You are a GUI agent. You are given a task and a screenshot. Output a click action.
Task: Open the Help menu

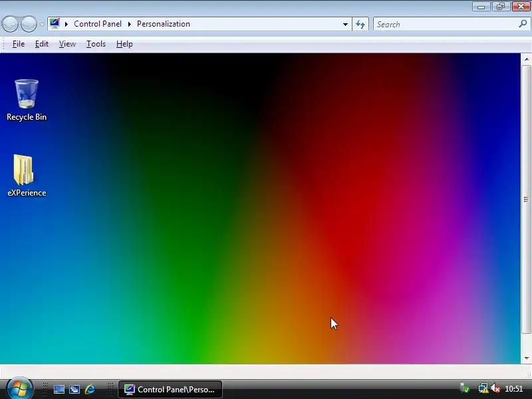coord(124,44)
